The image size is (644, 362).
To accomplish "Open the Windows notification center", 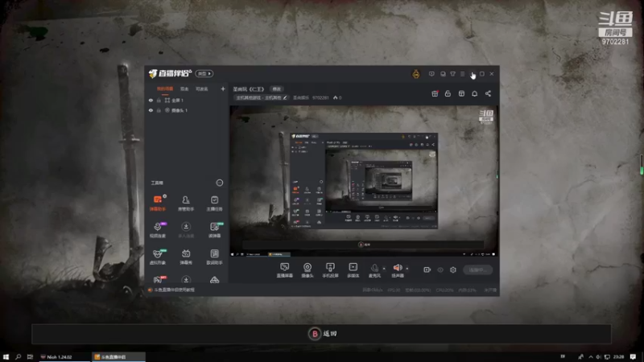I will 633,356.
